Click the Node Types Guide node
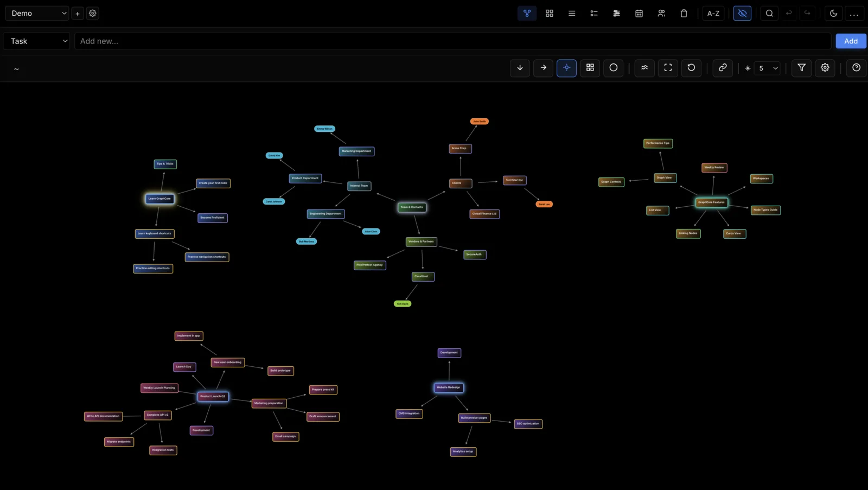This screenshot has height=490, width=868. (x=765, y=210)
